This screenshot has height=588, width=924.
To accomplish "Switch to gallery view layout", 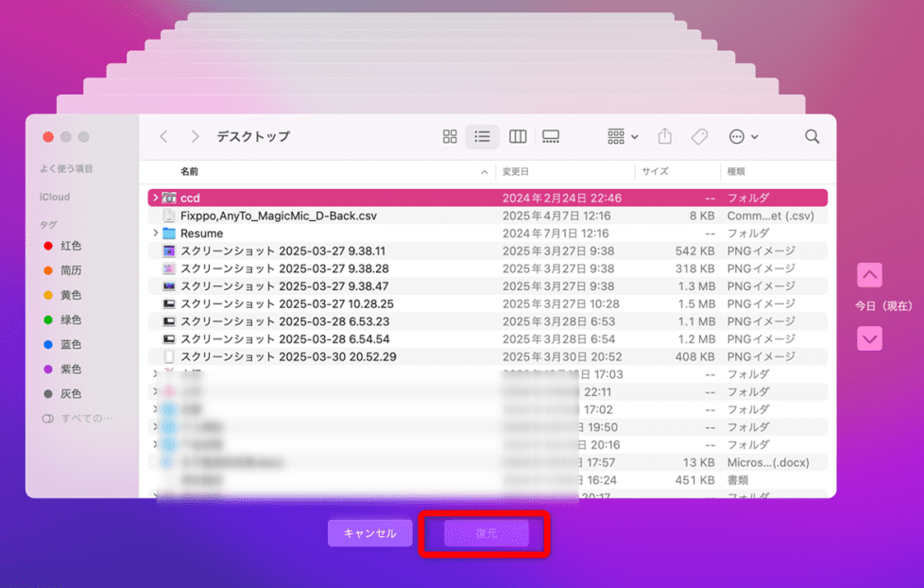I will [550, 136].
